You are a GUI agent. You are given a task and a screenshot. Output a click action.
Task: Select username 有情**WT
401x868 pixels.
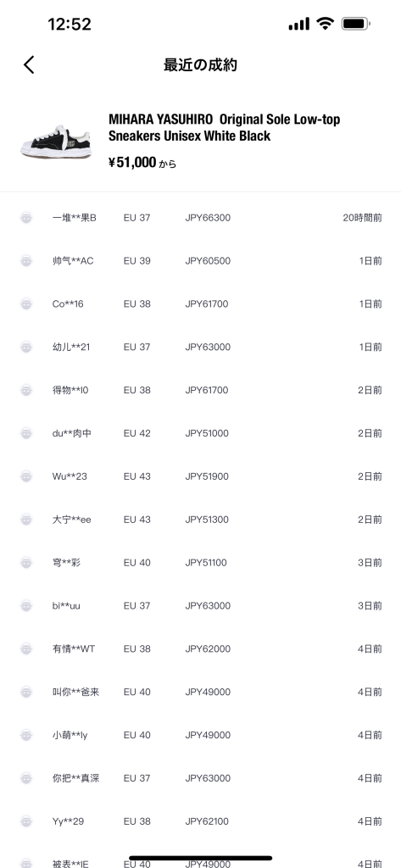click(x=74, y=649)
